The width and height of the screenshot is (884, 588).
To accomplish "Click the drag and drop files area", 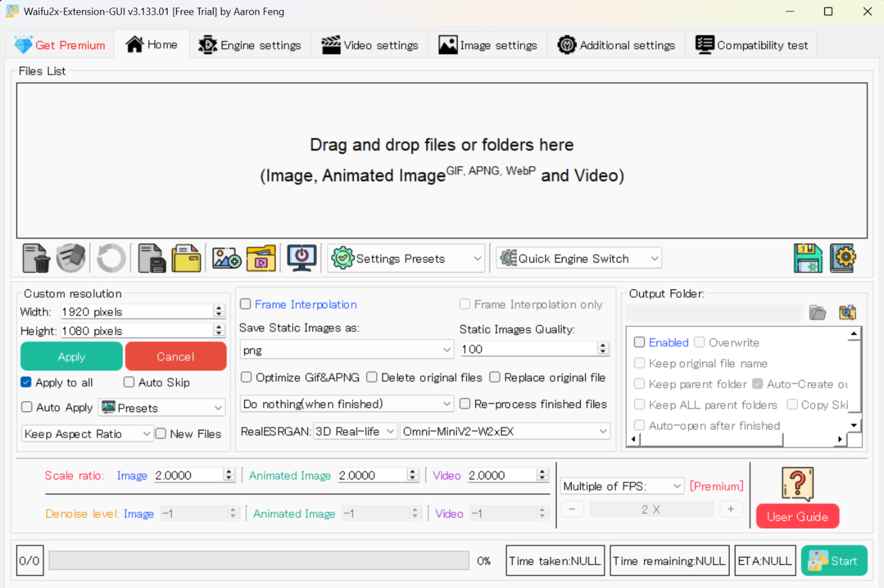I will (442, 161).
